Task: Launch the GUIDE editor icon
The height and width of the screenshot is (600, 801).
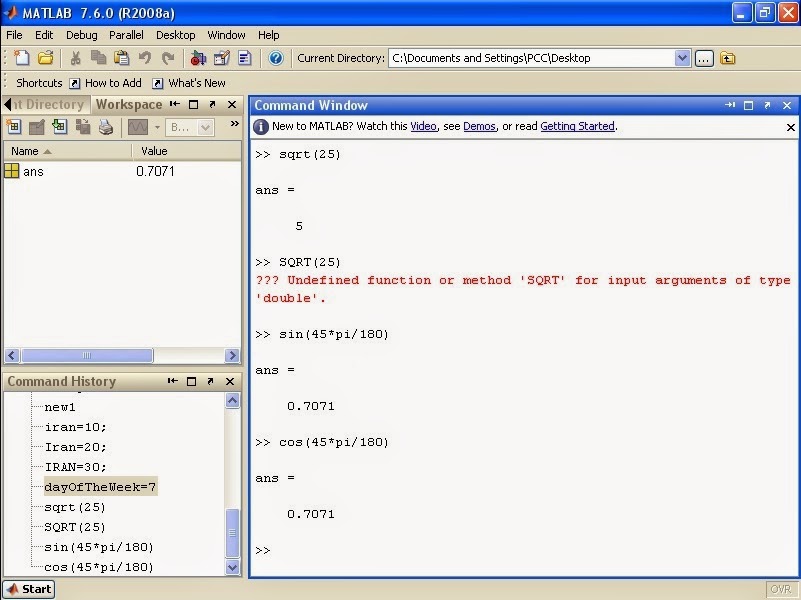Action: [x=220, y=58]
